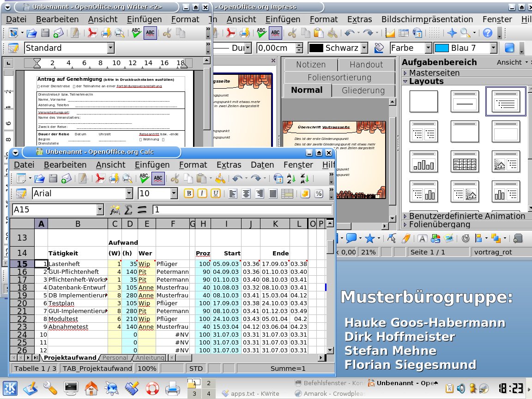Click the equals Function icon in Calc
This screenshot has height=399, width=532.
point(142,210)
